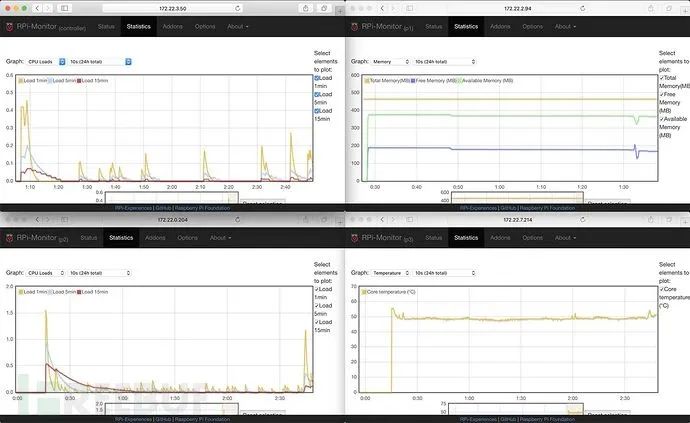Image resolution: width=690 pixels, height=423 pixels.
Task: Open the About menu in the p1 window
Action: (565, 26)
